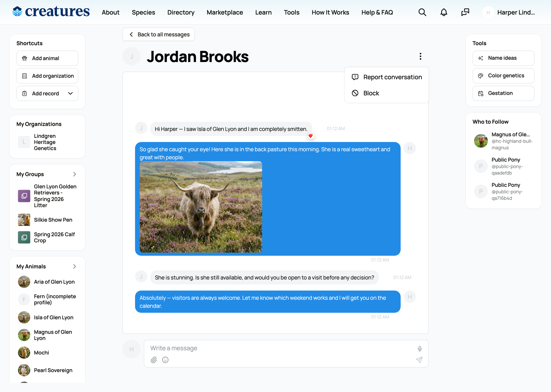Open notifications bell icon
Image resolution: width=551 pixels, height=392 pixels.
click(444, 12)
